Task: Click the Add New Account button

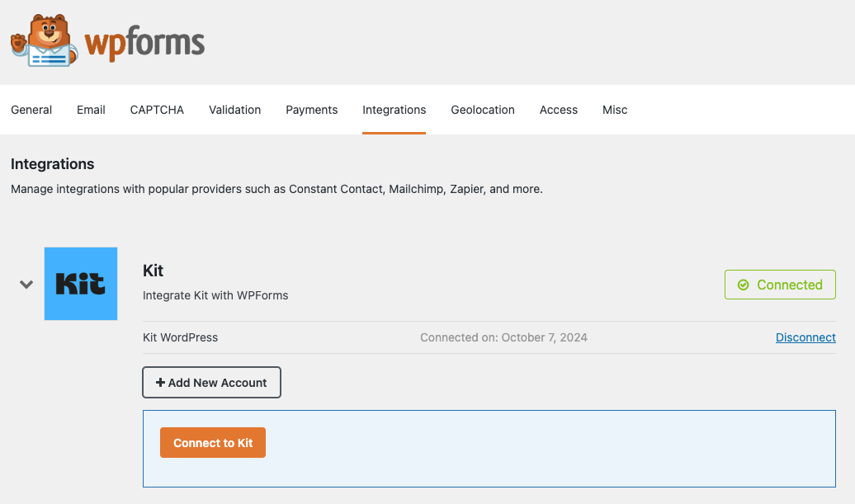Action: click(211, 383)
